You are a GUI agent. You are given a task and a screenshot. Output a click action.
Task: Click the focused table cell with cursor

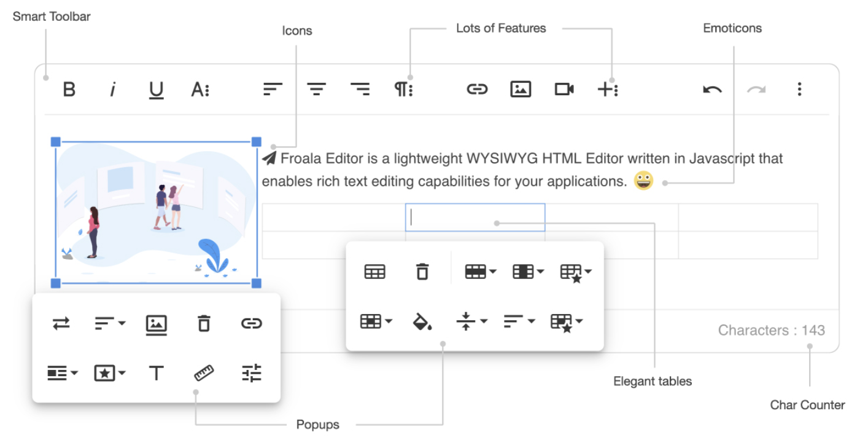(x=475, y=218)
